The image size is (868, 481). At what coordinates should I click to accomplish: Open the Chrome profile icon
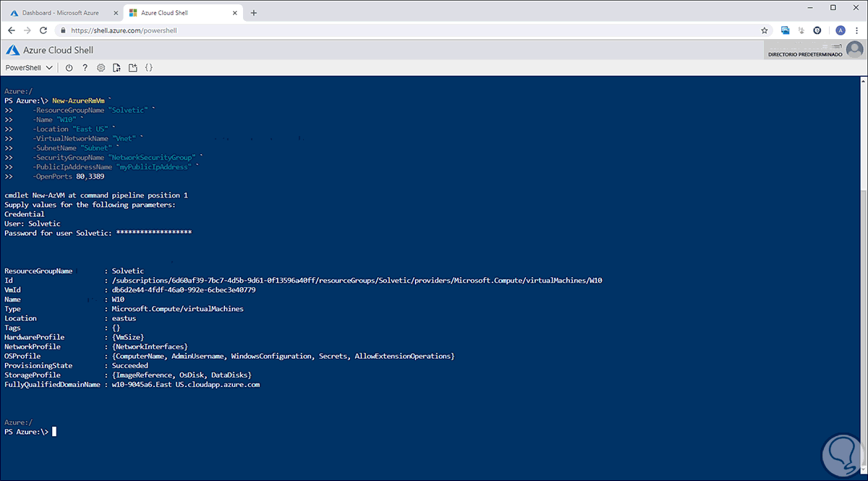[x=841, y=30]
